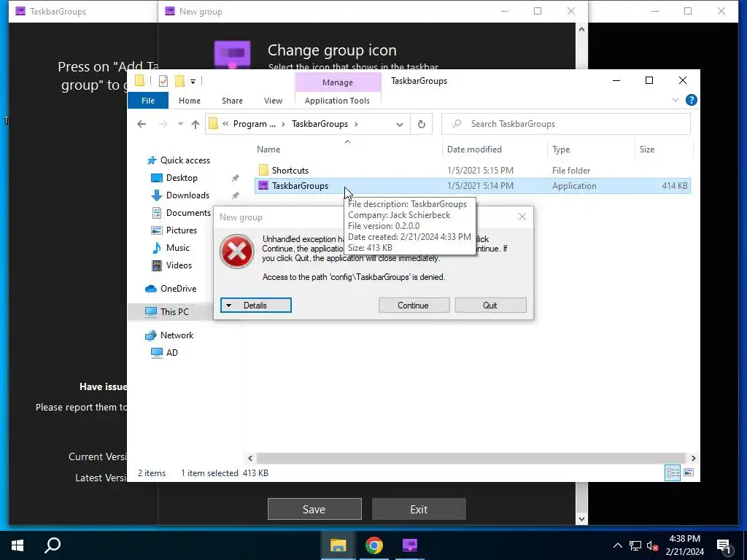Image resolution: width=747 pixels, height=560 pixels.
Task: Open the View ribbon tab
Action: click(273, 101)
